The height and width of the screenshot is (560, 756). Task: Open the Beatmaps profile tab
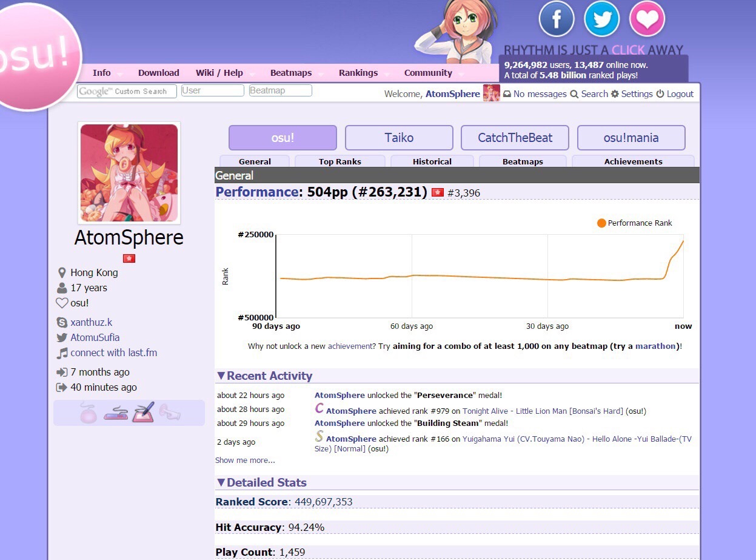[523, 161]
